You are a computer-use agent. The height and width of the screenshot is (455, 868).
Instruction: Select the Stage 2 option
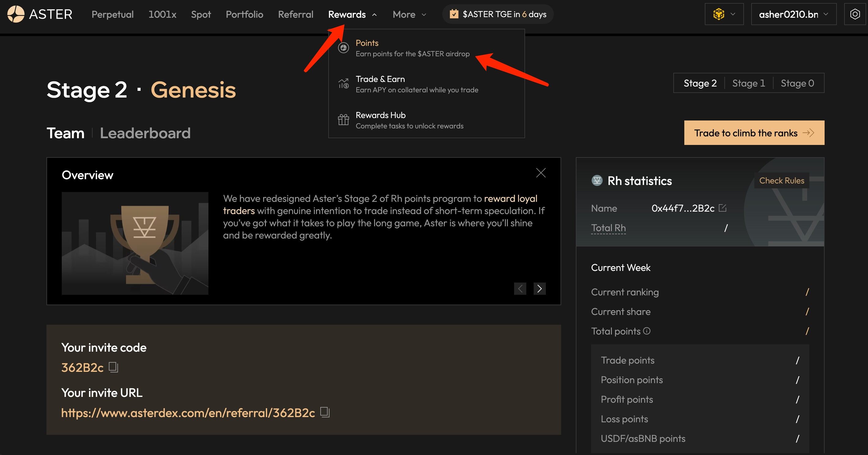[x=700, y=83]
